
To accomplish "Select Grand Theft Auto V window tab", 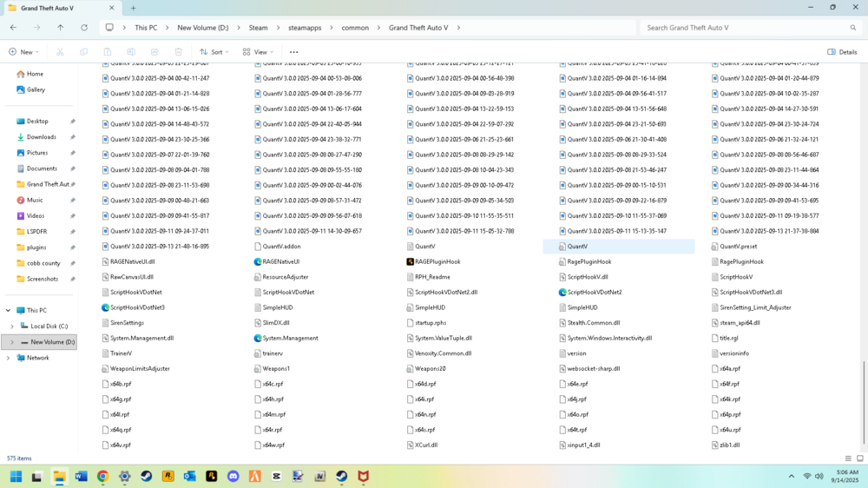I will tap(62, 9).
